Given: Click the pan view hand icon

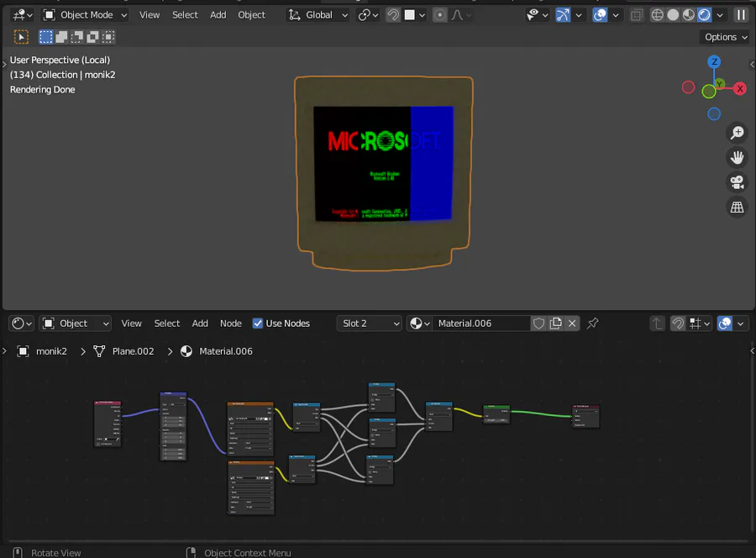Looking at the screenshot, I should [x=737, y=157].
